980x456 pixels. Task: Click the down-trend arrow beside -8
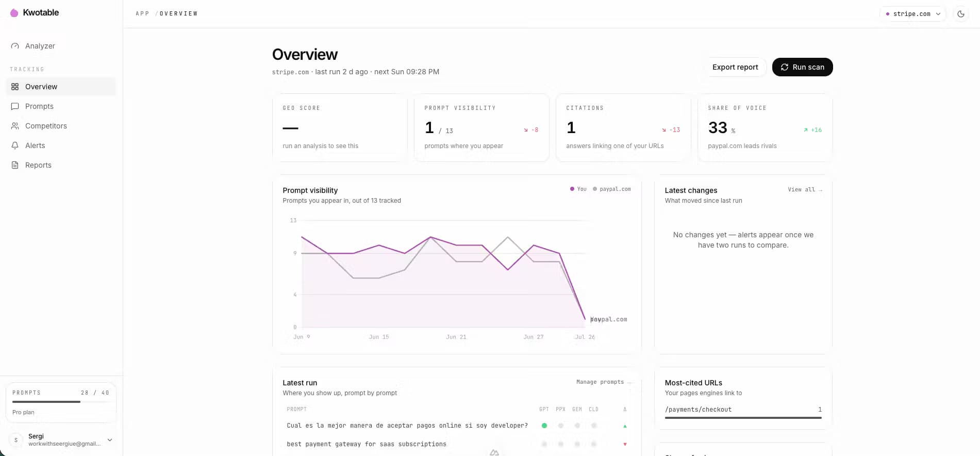[526, 130]
